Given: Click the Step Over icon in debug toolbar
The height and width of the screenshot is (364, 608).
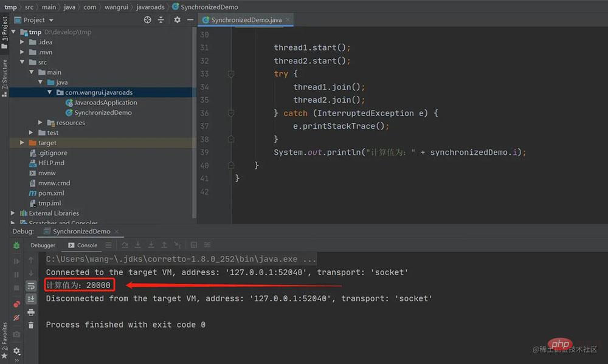Looking at the screenshot, I should tap(125, 245).
